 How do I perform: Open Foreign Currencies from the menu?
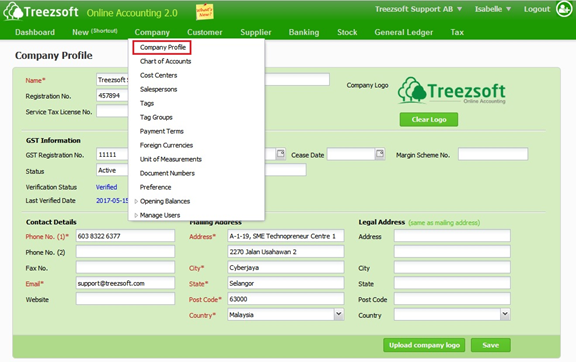pos(166,145)
